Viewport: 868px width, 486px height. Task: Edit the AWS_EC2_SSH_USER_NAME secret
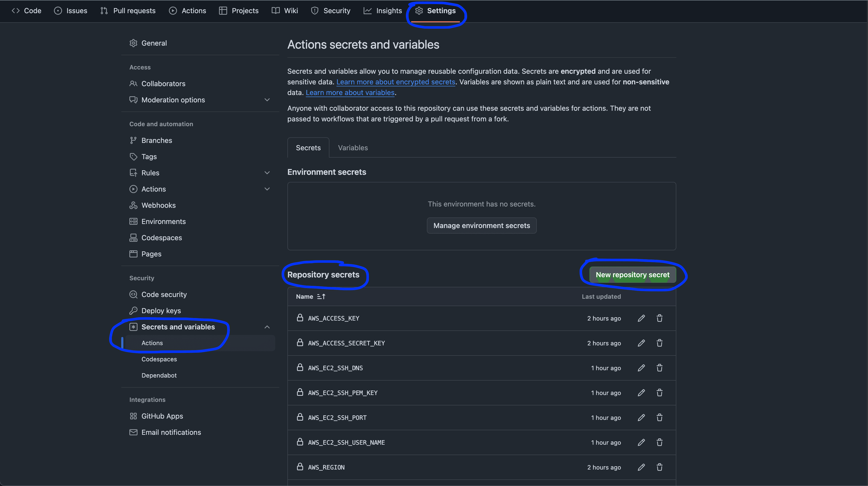[641, 442]
